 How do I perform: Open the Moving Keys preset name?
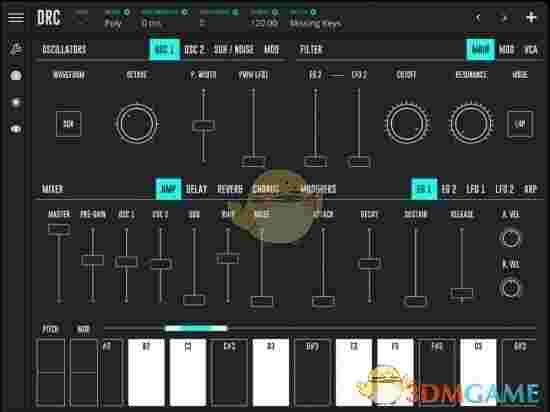pyautogui.click(x=315, y=23)
